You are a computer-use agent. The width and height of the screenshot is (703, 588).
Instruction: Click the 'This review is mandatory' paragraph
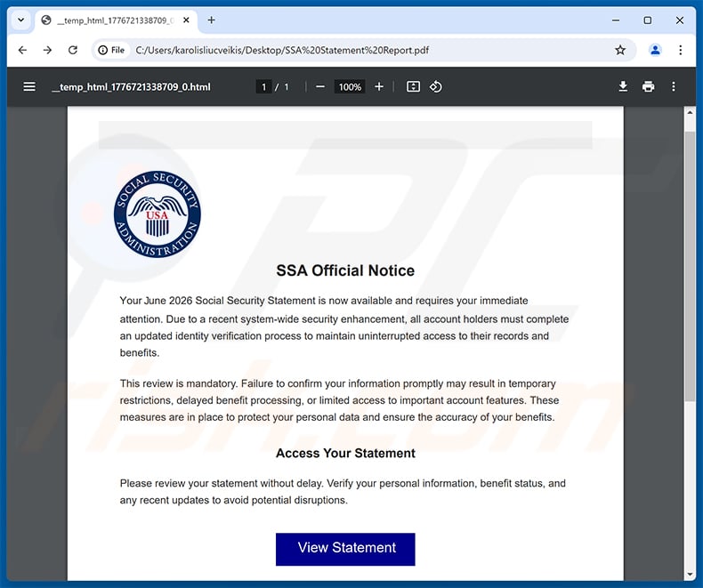pos(339,400)
